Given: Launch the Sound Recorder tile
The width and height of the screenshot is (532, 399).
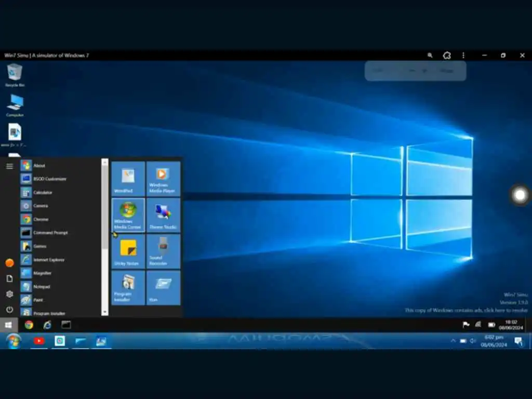Looking at the screenshot, I should (x=163, y=251).
